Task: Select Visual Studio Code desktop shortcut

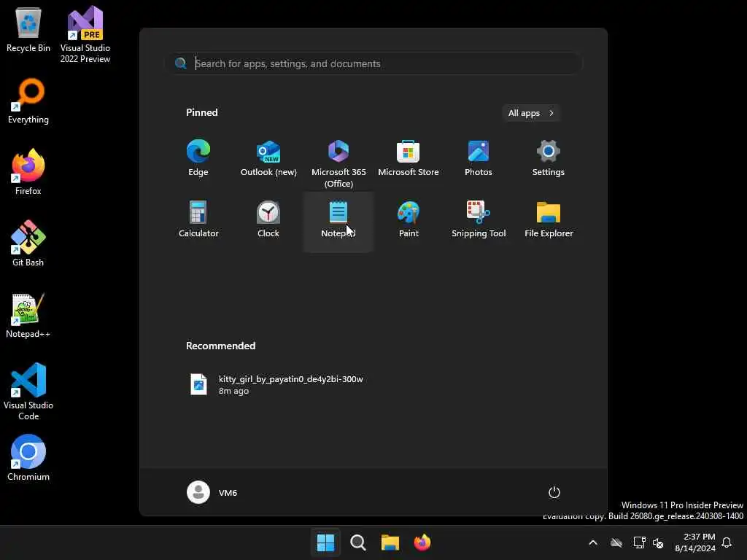Action: 28,392
